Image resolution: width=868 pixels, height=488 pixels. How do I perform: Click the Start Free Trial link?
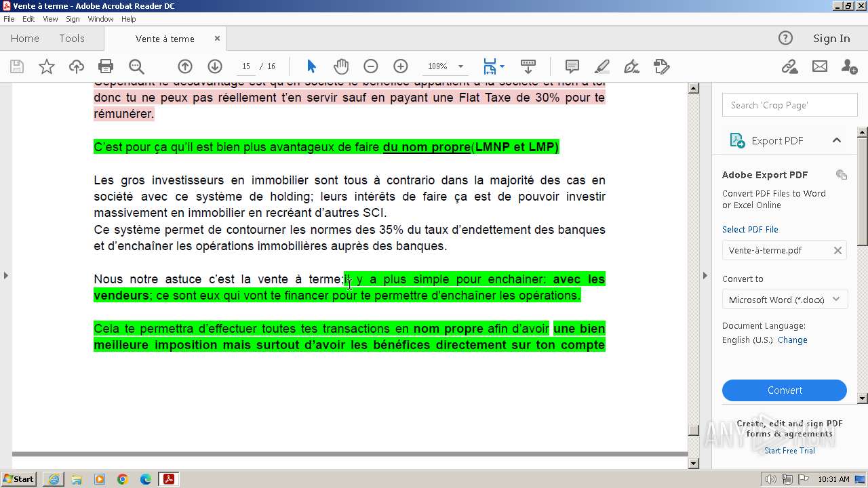click(789, 451)
